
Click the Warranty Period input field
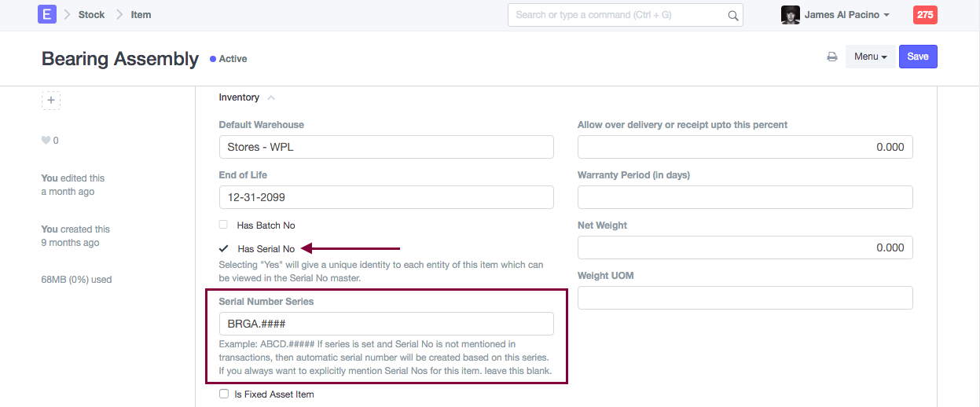[744, 197]
